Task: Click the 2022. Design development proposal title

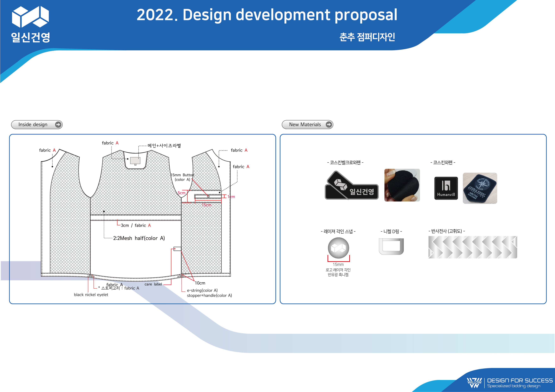Action: coord(267,15)
